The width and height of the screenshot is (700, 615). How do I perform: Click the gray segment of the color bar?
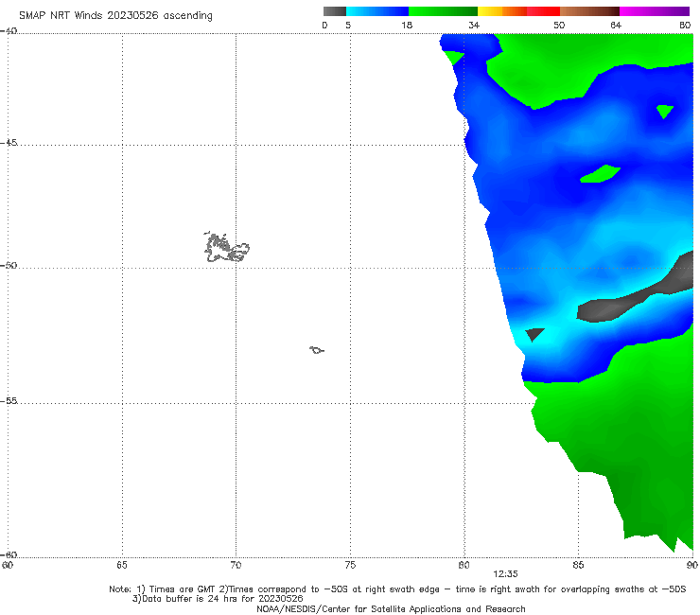(335, 11)
